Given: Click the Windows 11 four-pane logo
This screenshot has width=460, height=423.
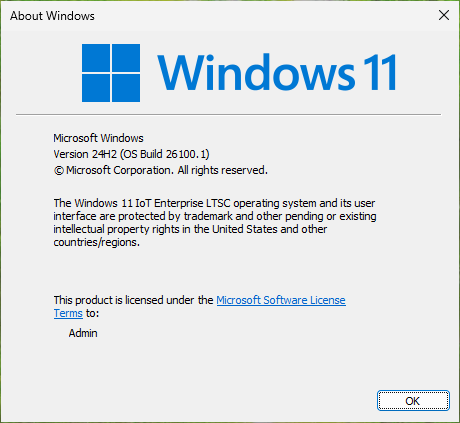Looking at the screenshot, I should (111, 73).
